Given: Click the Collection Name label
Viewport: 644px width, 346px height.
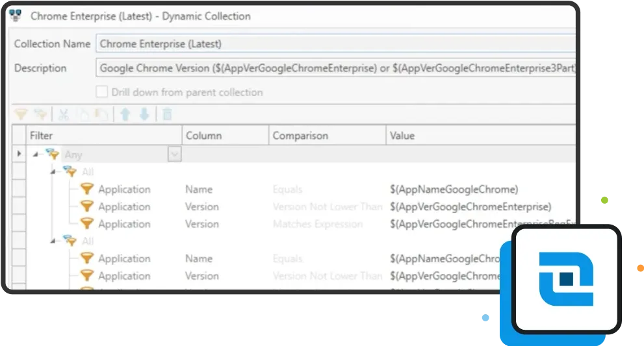Looking at the screenshot, I should click(52, 43).
